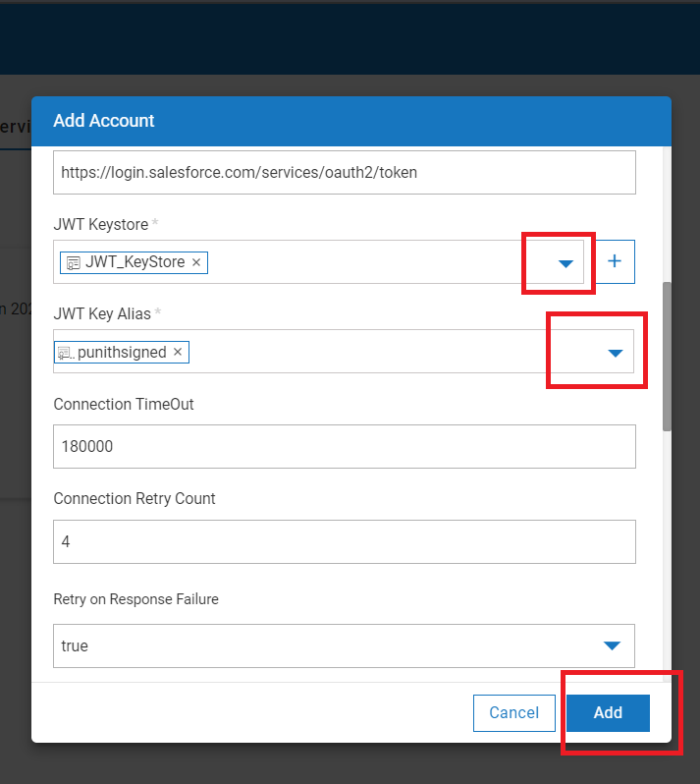The image size is (700, 784).
Task: Click the Add Account dialog title
Action: [104, 121]
